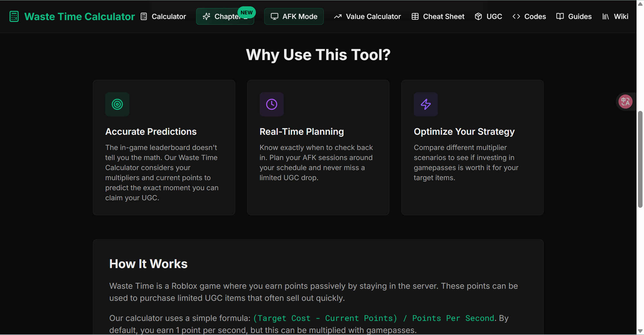This screenshot has width=644, height=335.
Task: Click the target icon on Accurate Predictions card
Action: click(117, 104)
